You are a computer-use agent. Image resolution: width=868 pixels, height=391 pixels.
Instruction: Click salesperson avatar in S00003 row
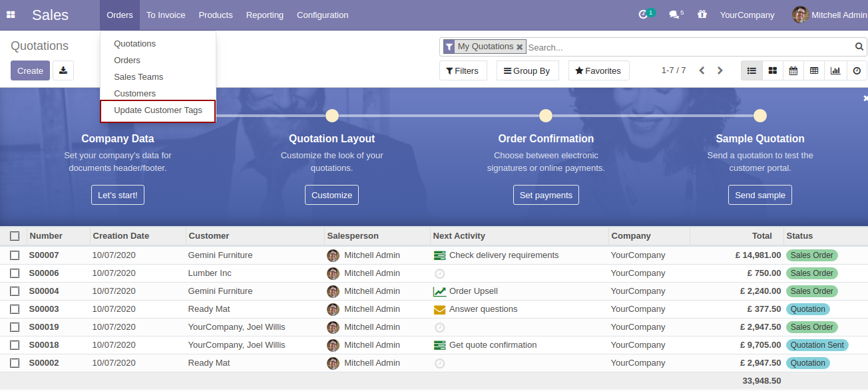point(333,309)
